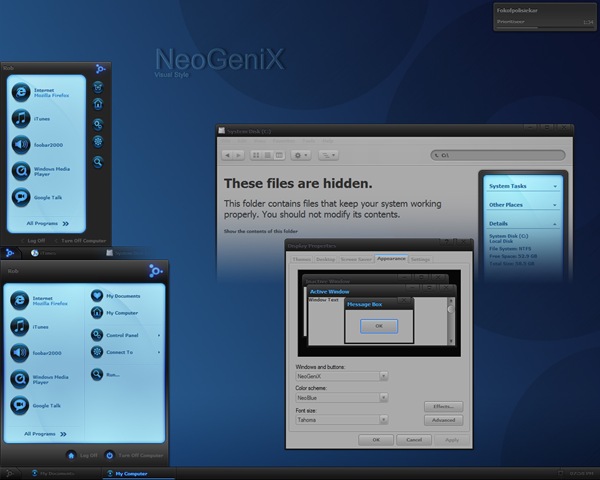Switch to the Appearance tab

(391, 259)
